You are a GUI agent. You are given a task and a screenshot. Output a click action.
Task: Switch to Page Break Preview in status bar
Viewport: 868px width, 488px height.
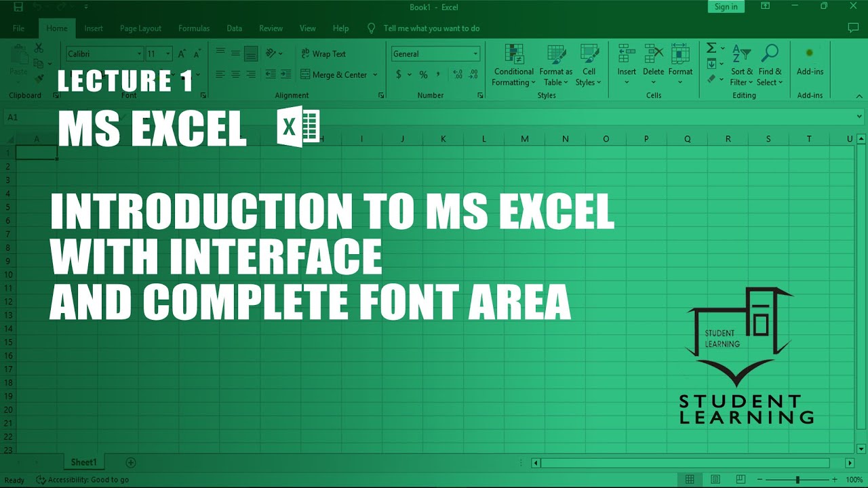click(741, 479)
